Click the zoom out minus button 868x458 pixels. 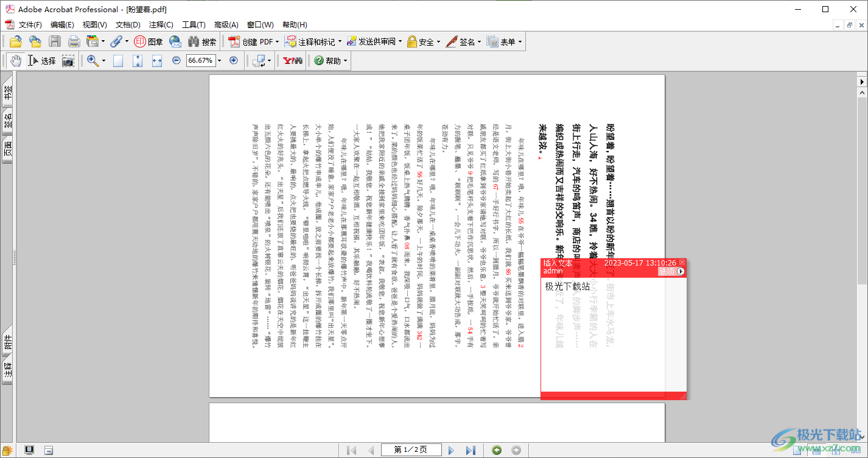pyautogui.click(x=177, y=61)
